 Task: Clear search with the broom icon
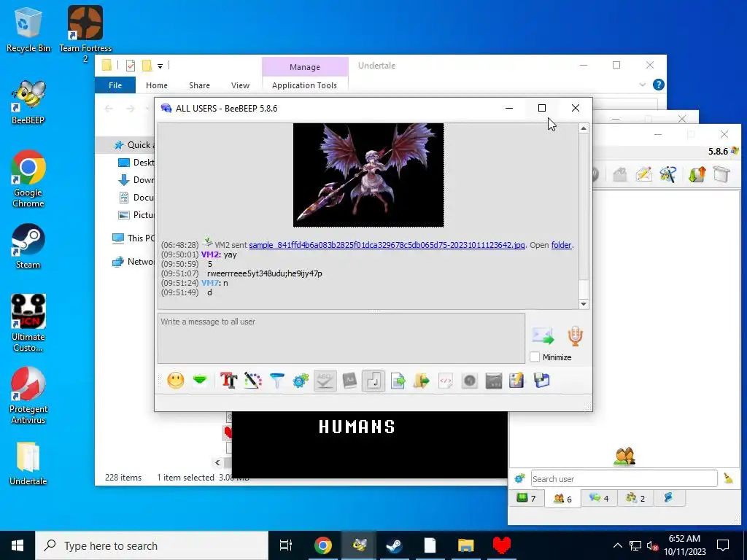[x=728, y=478]
